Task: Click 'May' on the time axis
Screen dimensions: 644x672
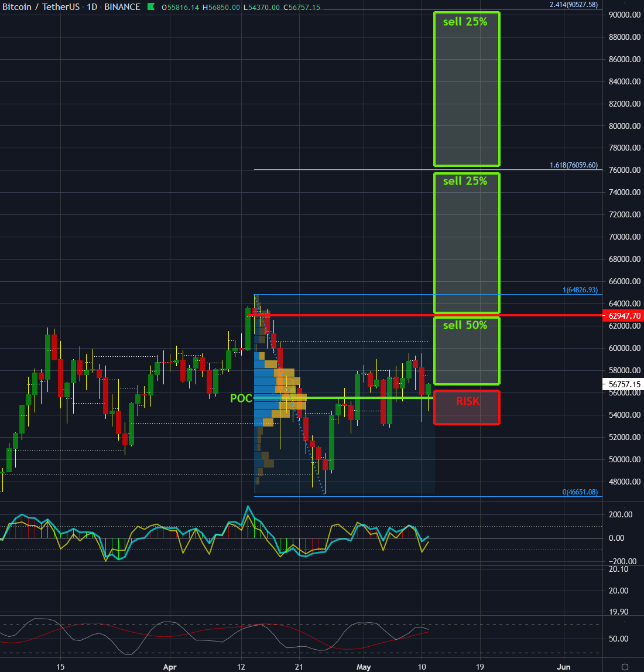Action: [x=364, y=667]
